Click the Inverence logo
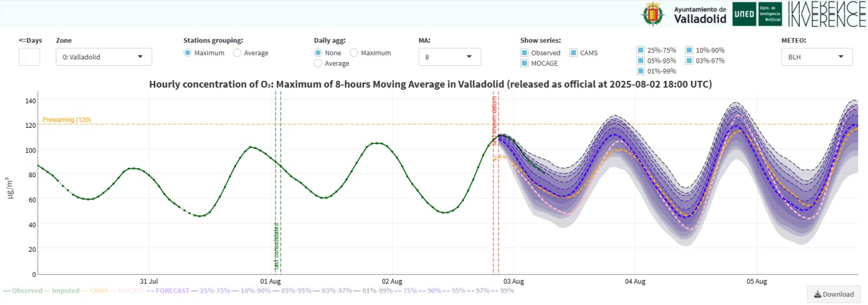The height and width of the screenshot is (305, 868). pyautogui.click(x=826, y=14)
